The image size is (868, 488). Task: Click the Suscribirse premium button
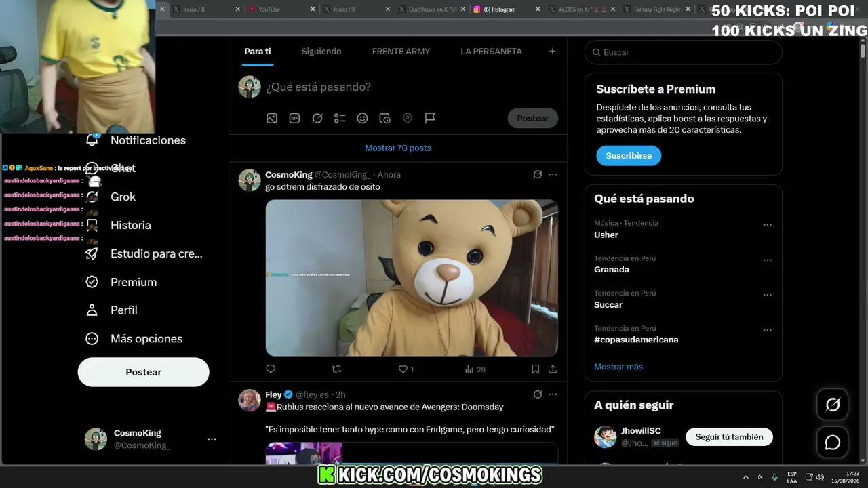click(x=629, y=156)
